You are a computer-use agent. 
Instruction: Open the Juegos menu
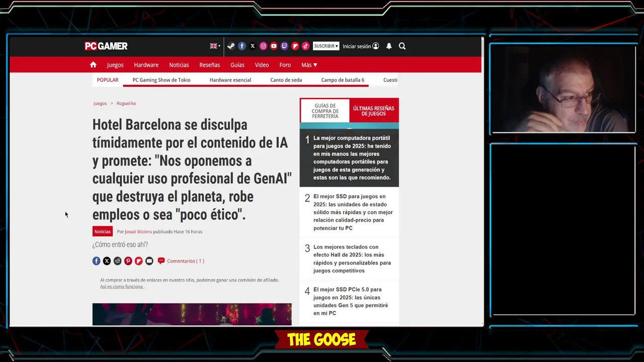point(115,65)
